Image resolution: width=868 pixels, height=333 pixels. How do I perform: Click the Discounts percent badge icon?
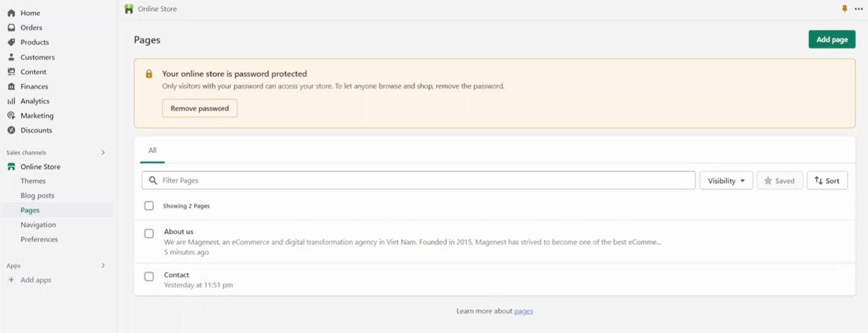coord(11,130)
